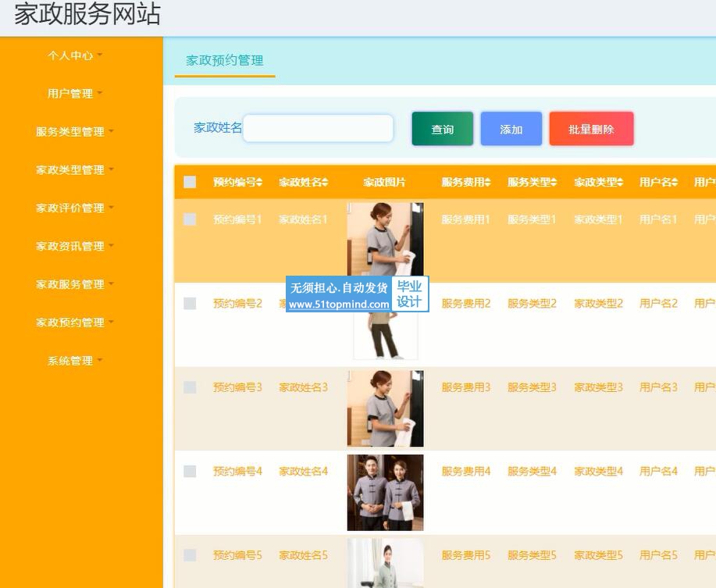
Task: Open the housekeeper photo in row 预约编号1
Action: pos(386,239)
